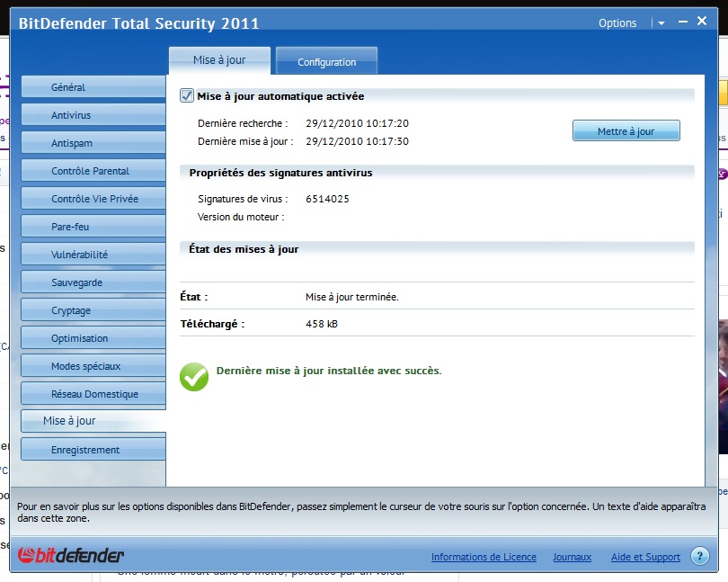This screenshot has width=728, height=582.
Task: Click the BitDefender Total Security 2011 title
Action: [x=138, y=23]
